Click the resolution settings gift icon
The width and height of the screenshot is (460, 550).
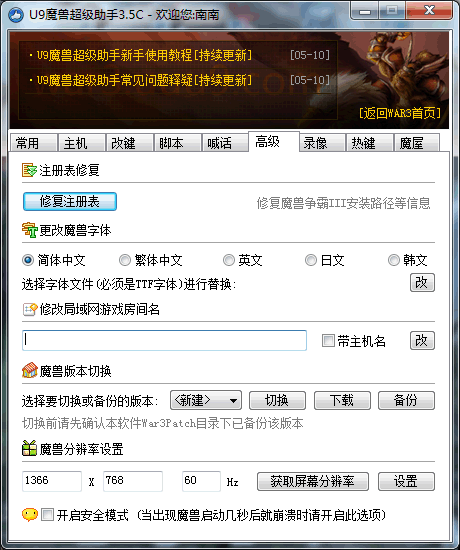click(x=29, y=449)
